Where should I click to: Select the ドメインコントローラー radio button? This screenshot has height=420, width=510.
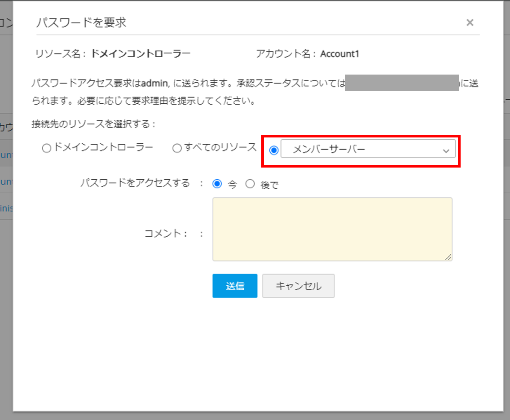coord(46,149)
